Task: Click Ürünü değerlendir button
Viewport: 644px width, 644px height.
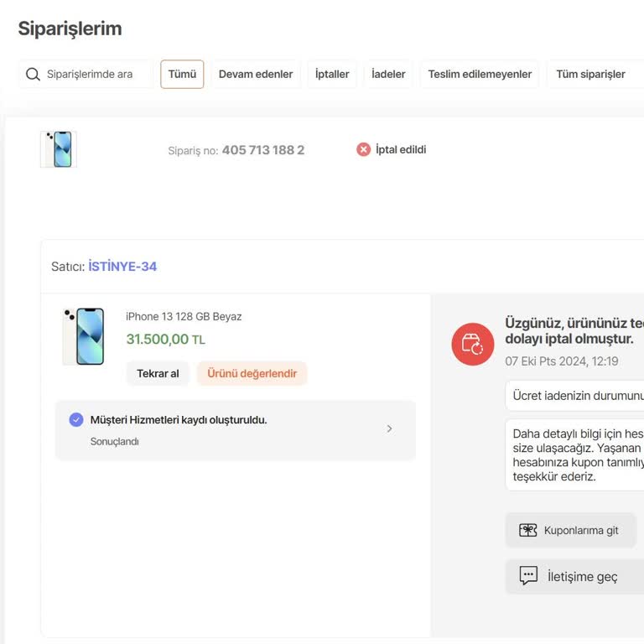Action: click(x=252, y=373)
